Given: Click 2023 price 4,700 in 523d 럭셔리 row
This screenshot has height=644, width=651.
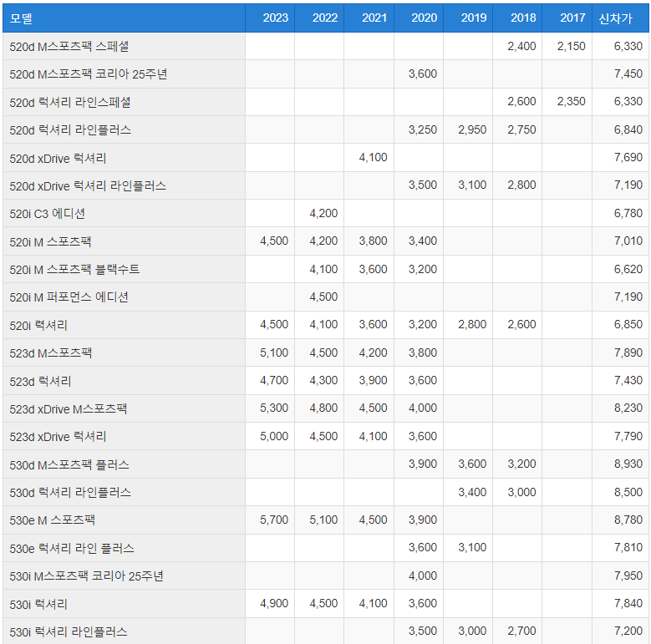Looking at the screenshot, I should pyautogui.click(x=274, y=381).
